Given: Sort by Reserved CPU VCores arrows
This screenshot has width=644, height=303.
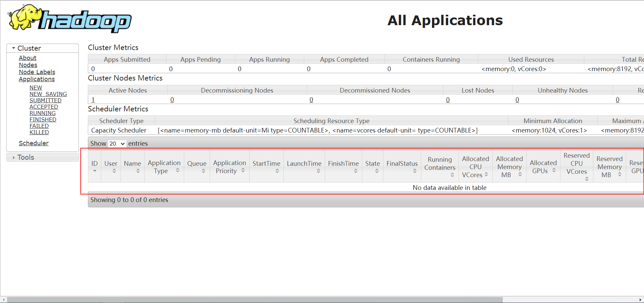Looking at the screenshot, I should (587, 179).
